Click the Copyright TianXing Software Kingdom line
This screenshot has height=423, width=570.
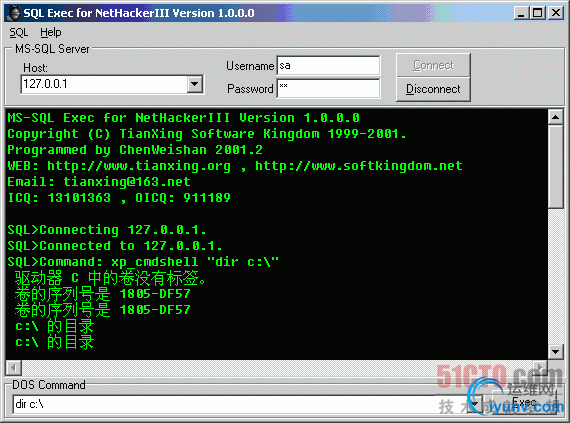point(206,134)
